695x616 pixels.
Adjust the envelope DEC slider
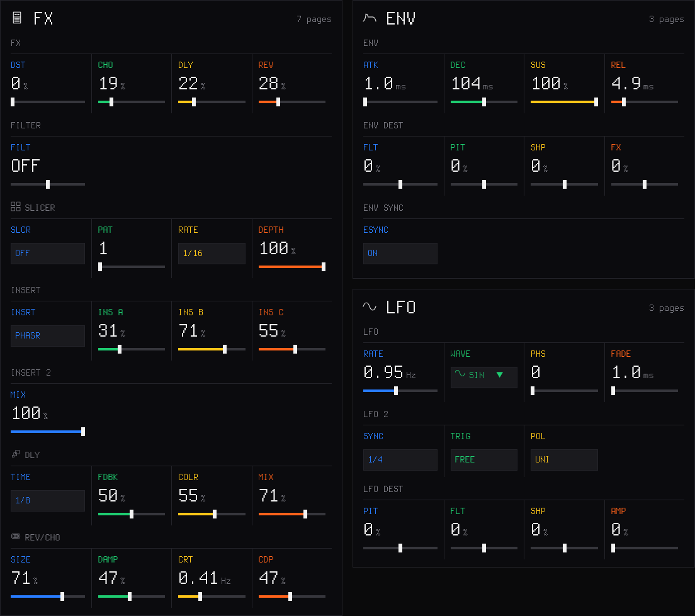pos(483,102)
